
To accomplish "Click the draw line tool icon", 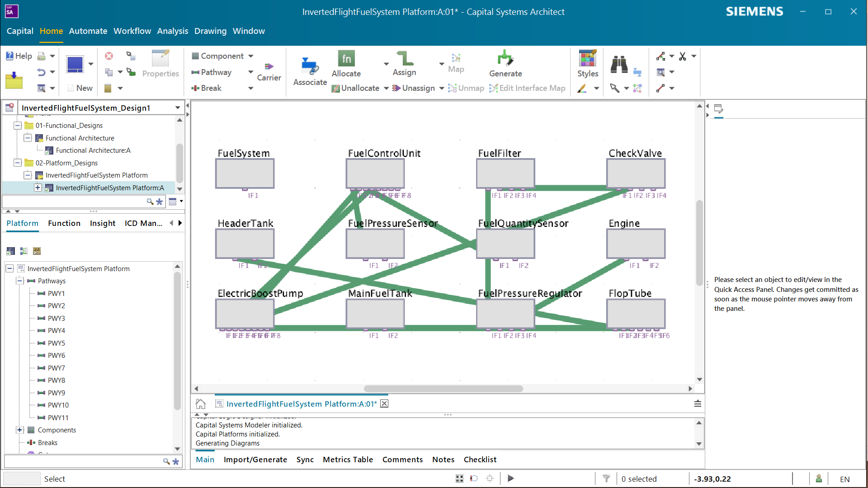I will click(x=661, y=88).
